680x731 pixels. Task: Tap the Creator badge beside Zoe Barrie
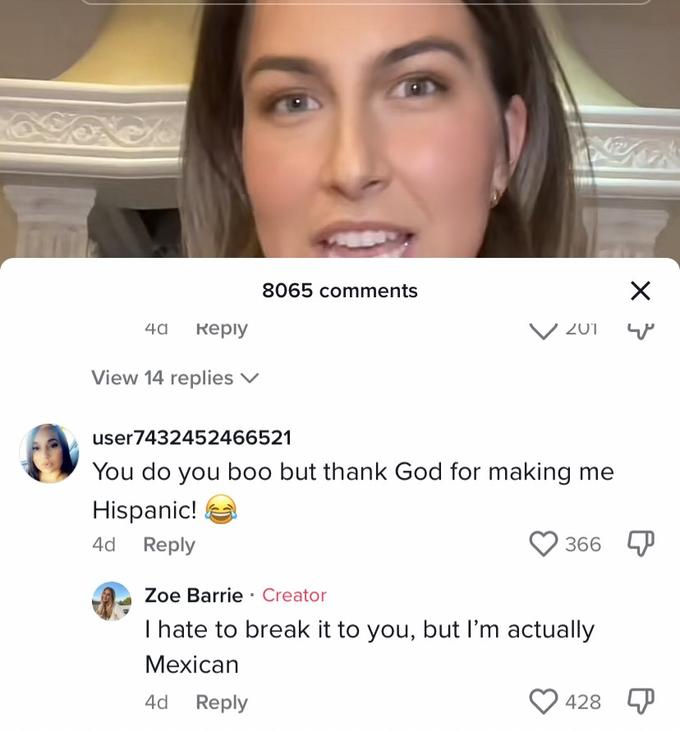pyautogui.click(x=294, y=595)
